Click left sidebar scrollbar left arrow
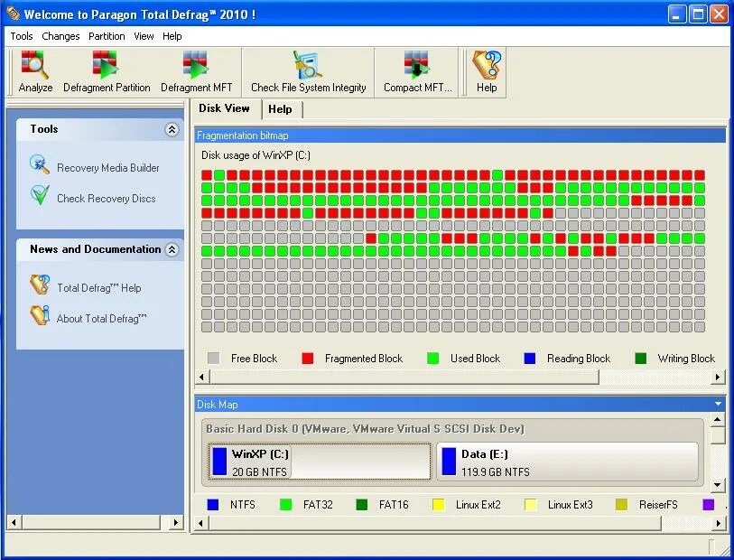Viewport: 734px width, 560px height. click(x=14, y=522)
